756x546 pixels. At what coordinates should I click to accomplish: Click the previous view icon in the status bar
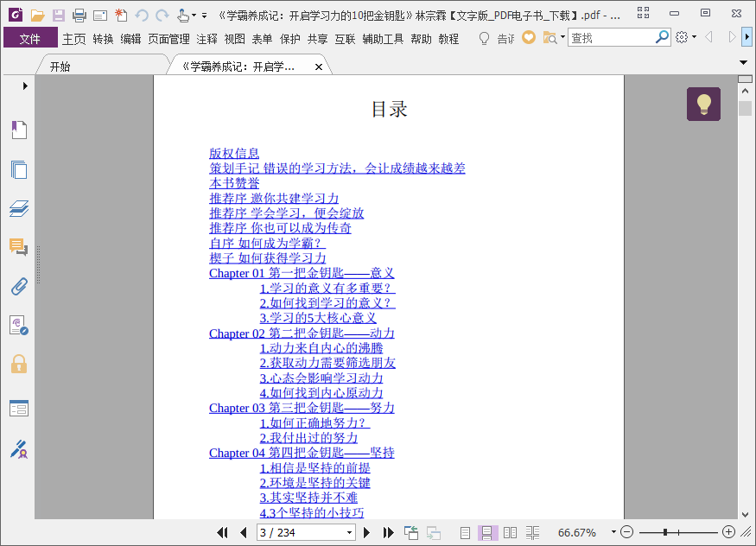(411, 532)
